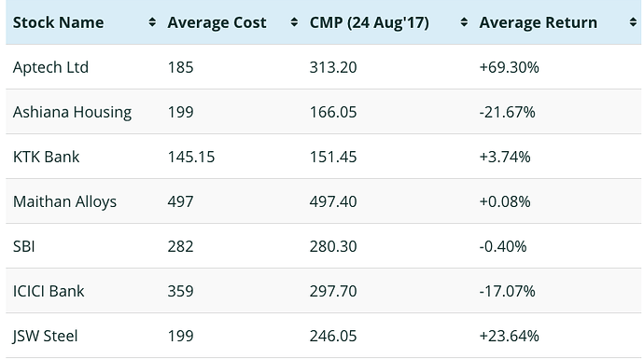Image resolution: width=644 pixels, height=359 pixels.
Task: Select the Aptech Ltd row
Action: click(323, 67)
